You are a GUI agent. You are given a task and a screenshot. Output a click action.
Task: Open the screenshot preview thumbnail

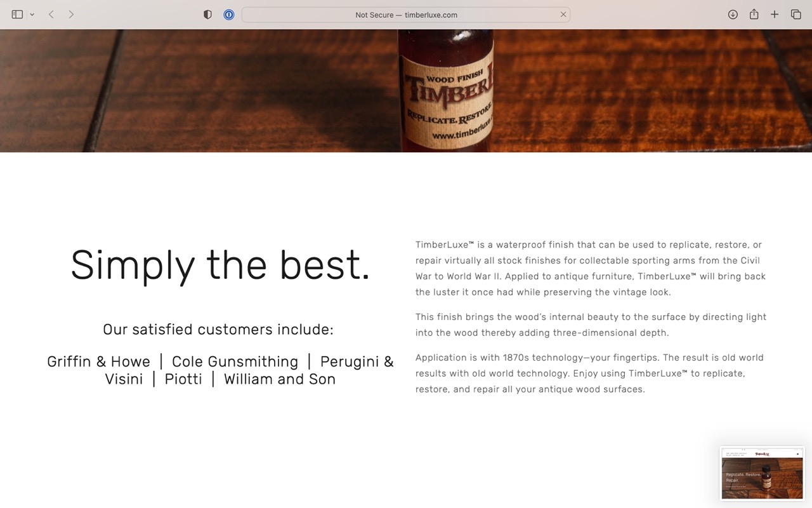click(x=762, y=474)
